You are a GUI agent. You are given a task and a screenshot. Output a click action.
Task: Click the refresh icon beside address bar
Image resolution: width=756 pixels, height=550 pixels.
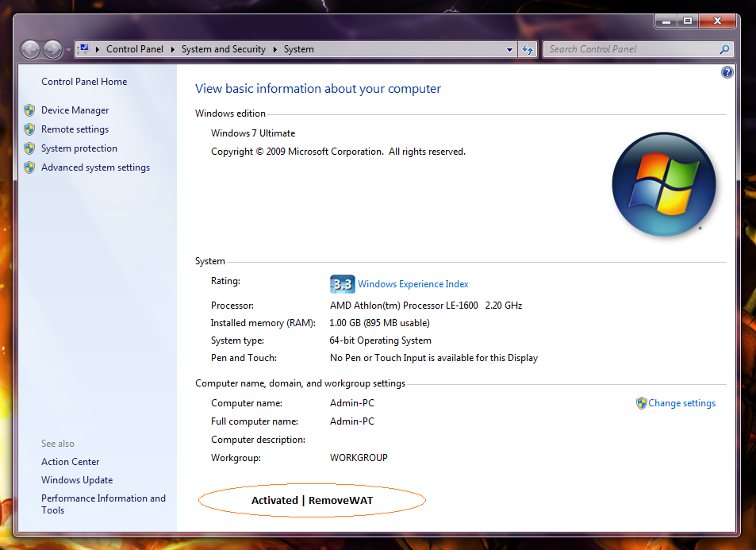[x=528, y=49]
